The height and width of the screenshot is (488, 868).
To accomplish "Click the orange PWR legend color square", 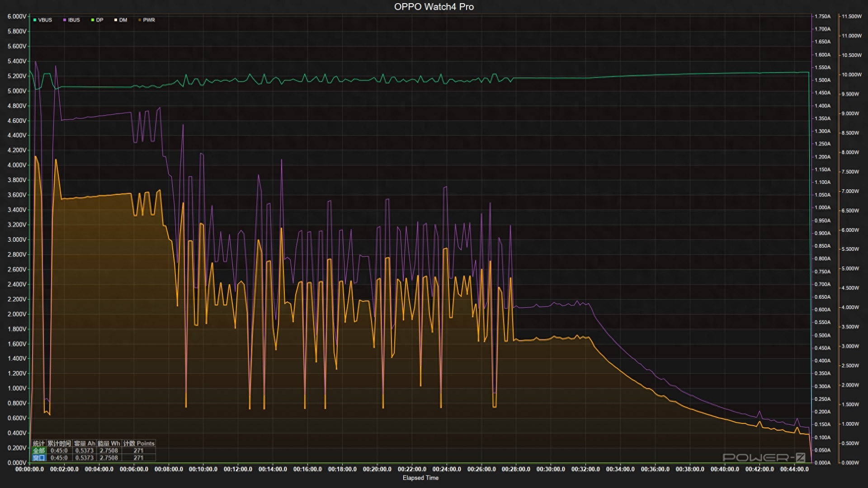I will coord(140,20).
